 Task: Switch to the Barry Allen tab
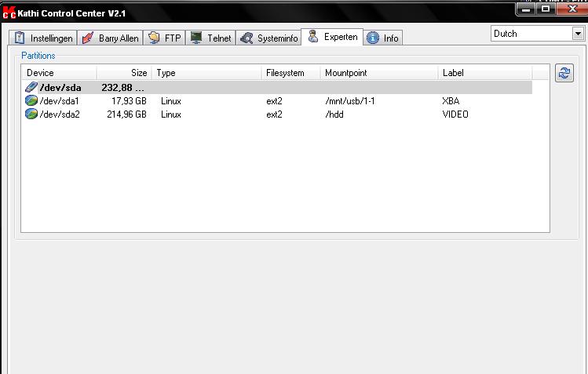[110, 38]
